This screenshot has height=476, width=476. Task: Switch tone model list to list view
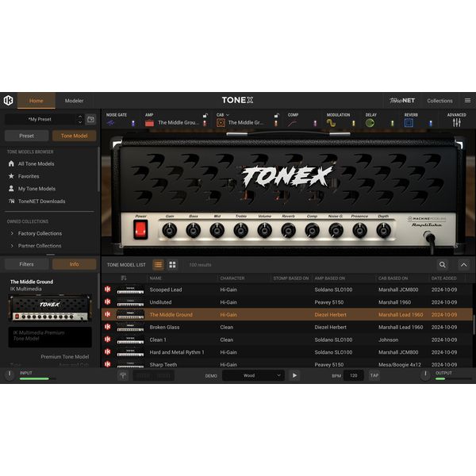(158, 265)
